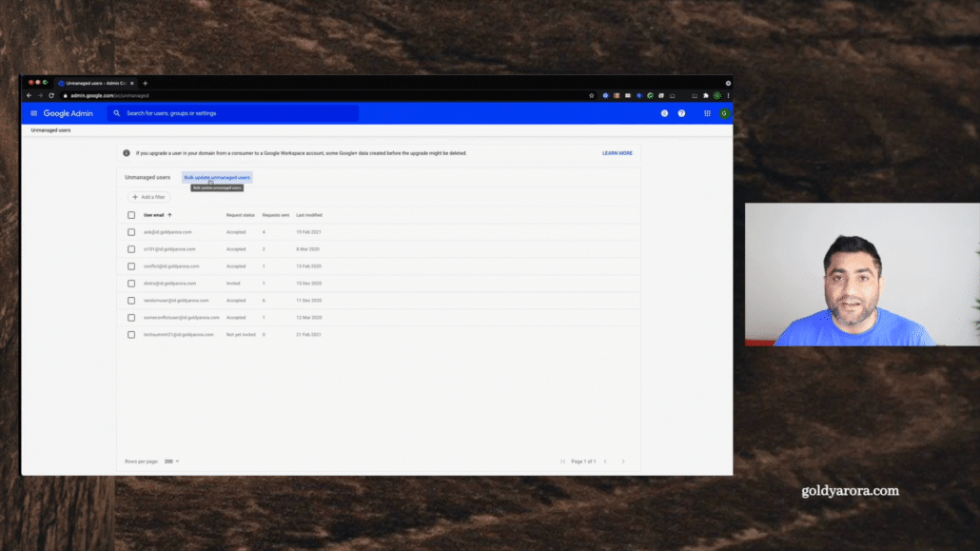Click the search users, groups or settings field
980x551 pixels.
pyautogui.click(x=233, y=113)
